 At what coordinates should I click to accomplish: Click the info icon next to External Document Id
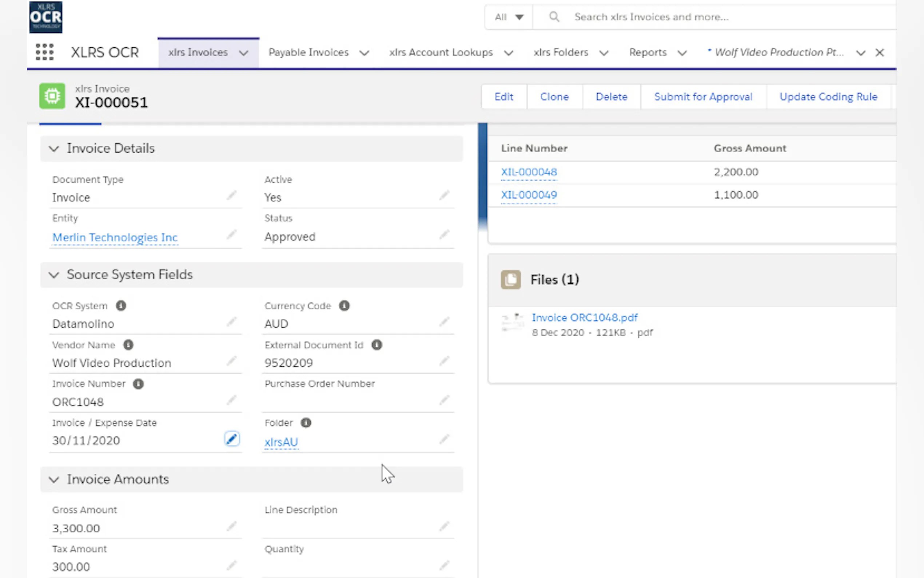coord(377,345)
